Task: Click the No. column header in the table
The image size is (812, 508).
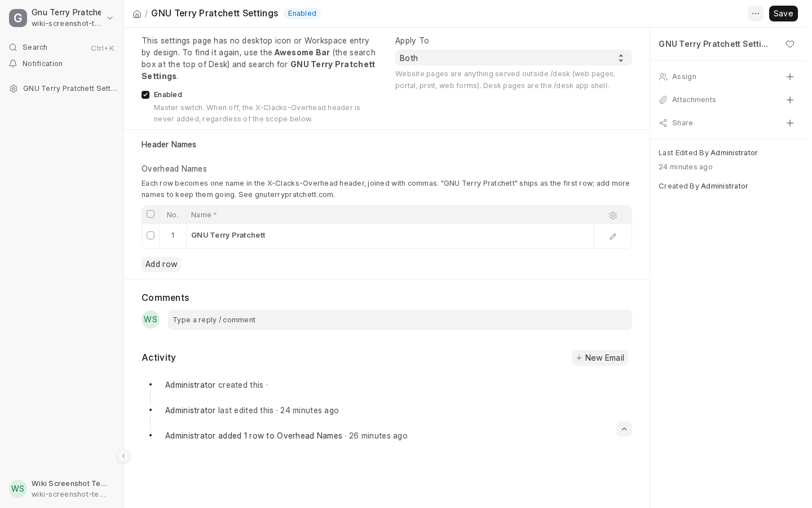Action: coord(173,215)
